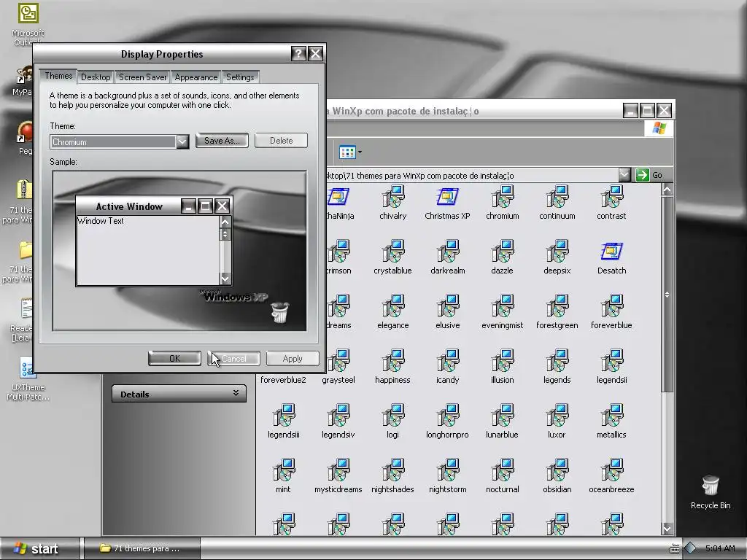
Task: Select the luxor installer icon
Action: click(x=557, y=416)
